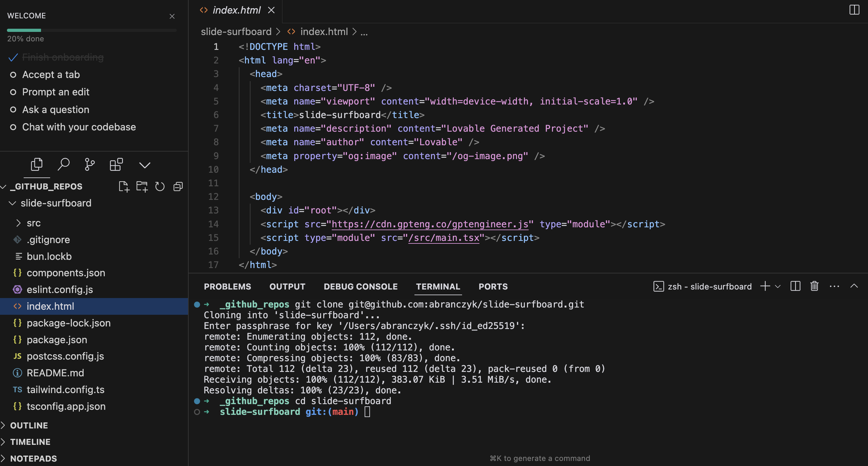Click the tailwind.config.ts TS icon
The image size is (868, 466).
pos(18,390)
